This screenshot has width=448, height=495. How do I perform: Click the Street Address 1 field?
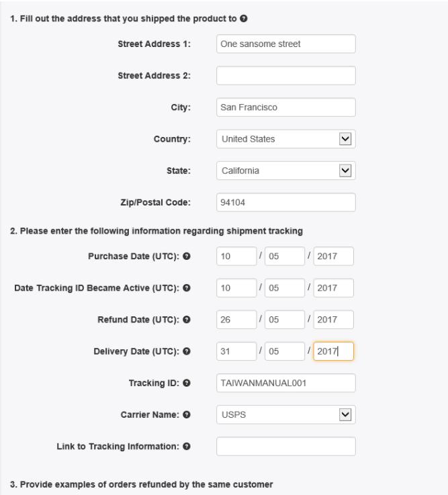coord(285,44)
